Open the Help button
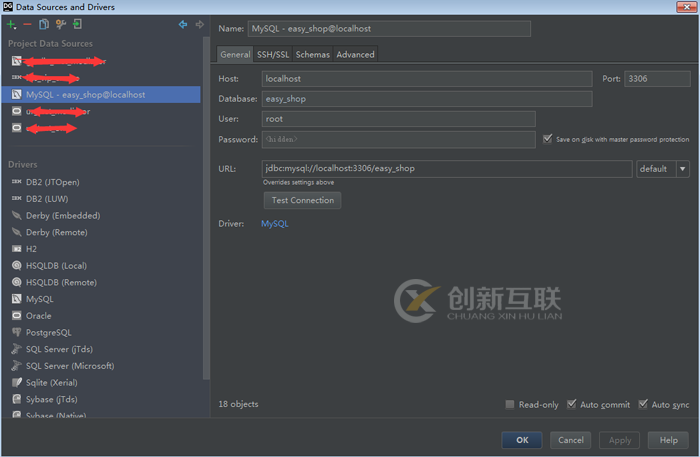This screenshot has height=457, width=700. point(668,440)
